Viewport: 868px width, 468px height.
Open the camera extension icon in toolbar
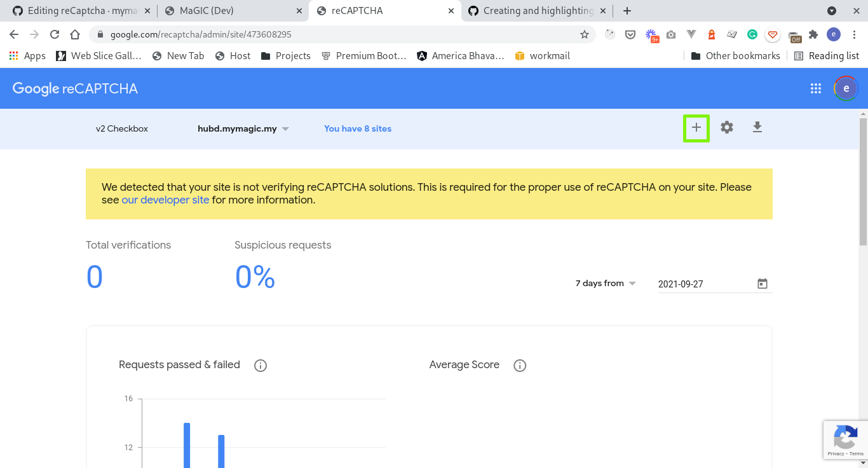pos(671,35)
